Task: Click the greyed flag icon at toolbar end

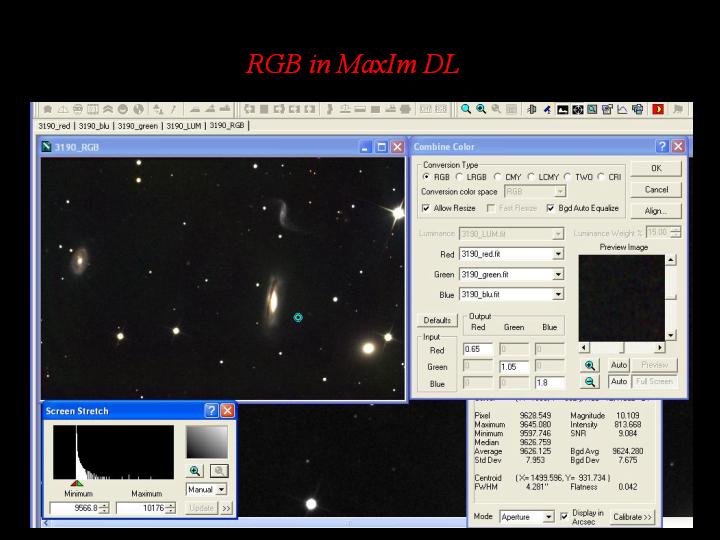Action: [678, 109]
